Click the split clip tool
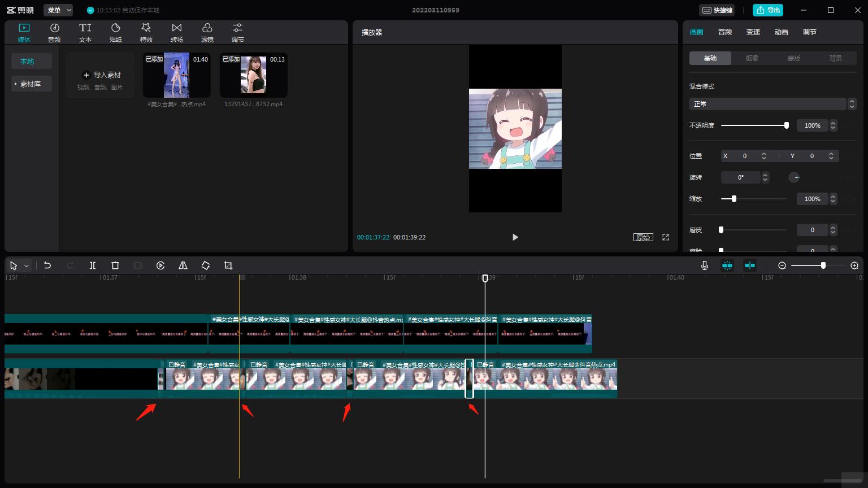The height and width of the screenshot is (488, 868). [x=93, y=265]
